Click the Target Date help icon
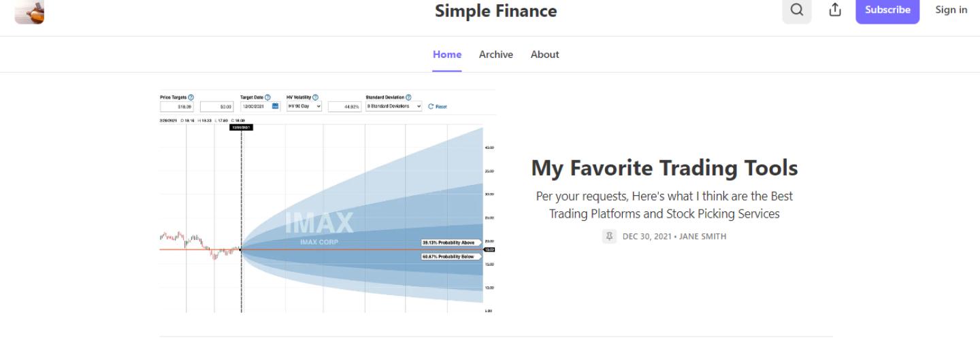Image resolution: width=980 pixels, height=340 pixels. (x=267, y=97)
